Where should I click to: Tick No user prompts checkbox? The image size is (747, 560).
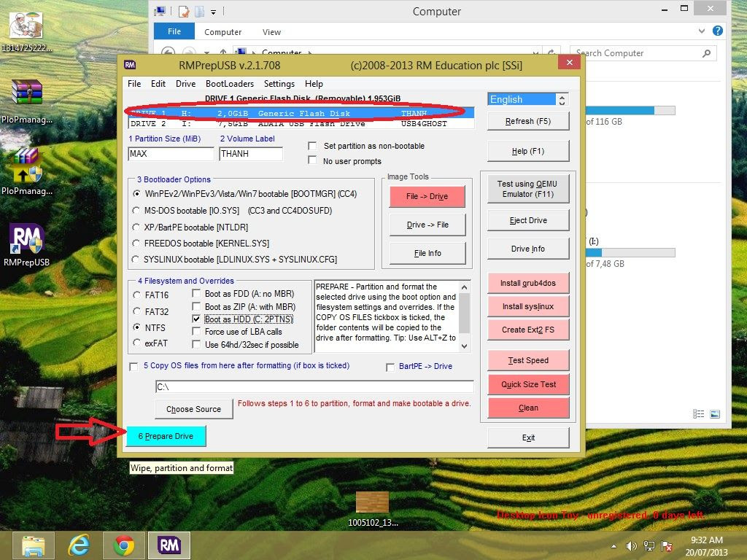(x=312, y=160)
